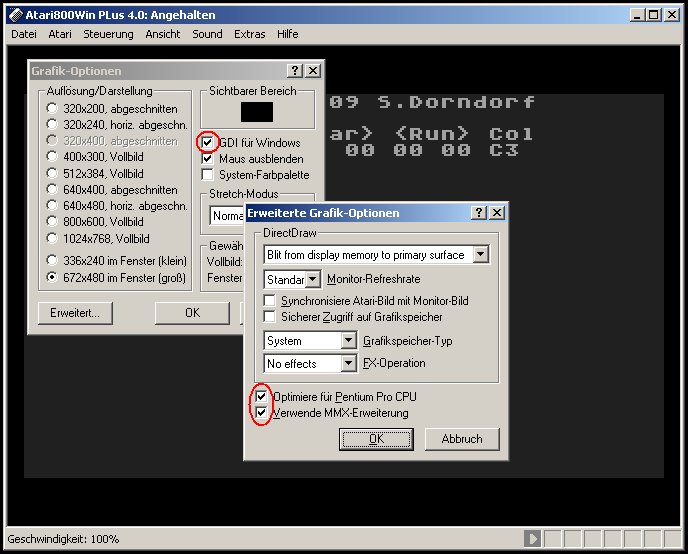Open the Stretch-Modus combo box
The image size is (688, 554).
click(227, 215)
